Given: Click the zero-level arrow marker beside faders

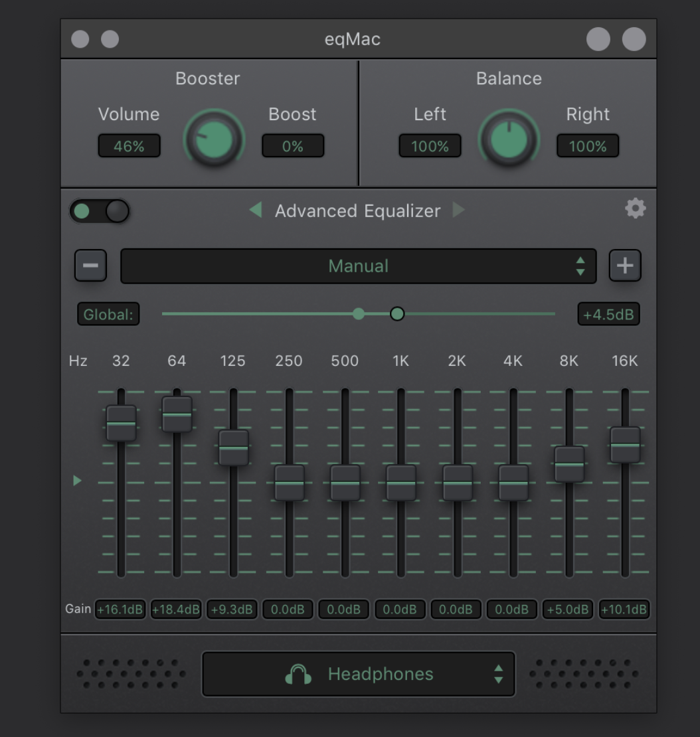Looking at the screenshot, I should click(x=77, y=480).
